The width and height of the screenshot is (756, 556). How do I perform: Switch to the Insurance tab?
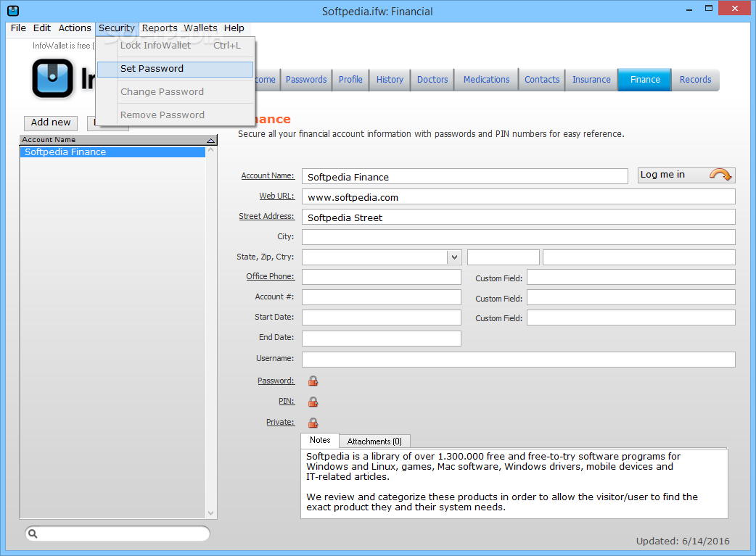tap(591, 80)
